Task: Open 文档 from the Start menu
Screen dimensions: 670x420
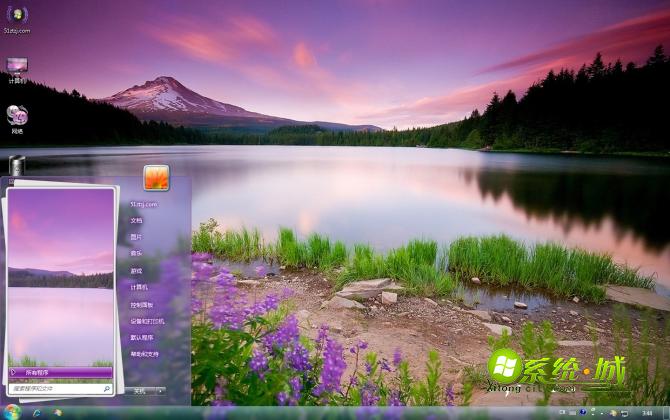Action: click(136, 220)
